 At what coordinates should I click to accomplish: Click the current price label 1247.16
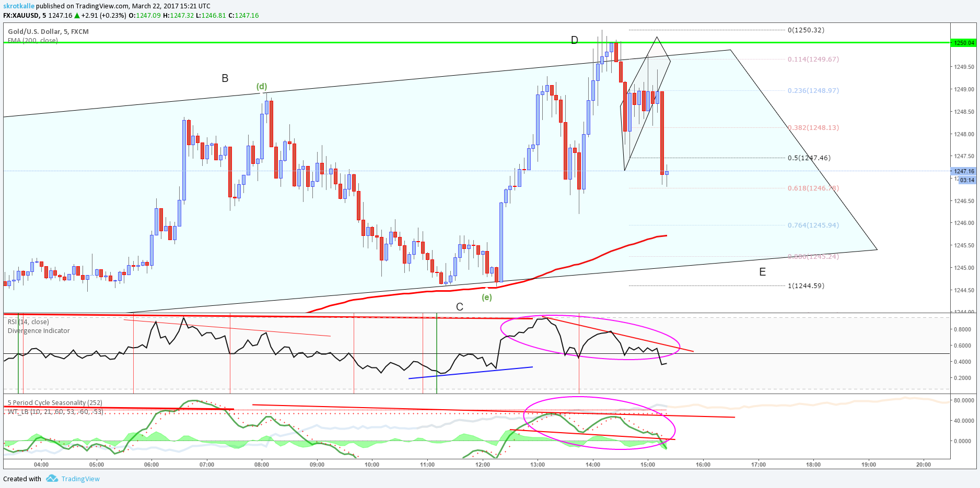coord(964,171)
